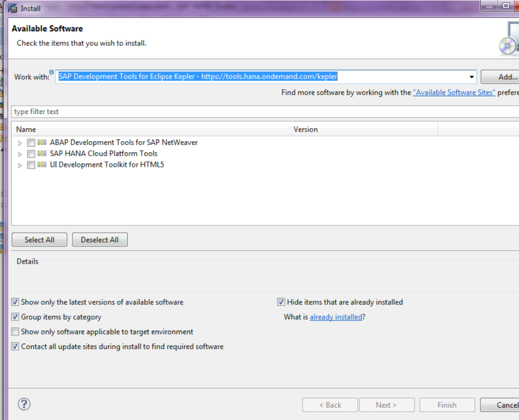This screenshot has width=519, height=420.
Task: Click the Finish button
Action: [447, 405]
